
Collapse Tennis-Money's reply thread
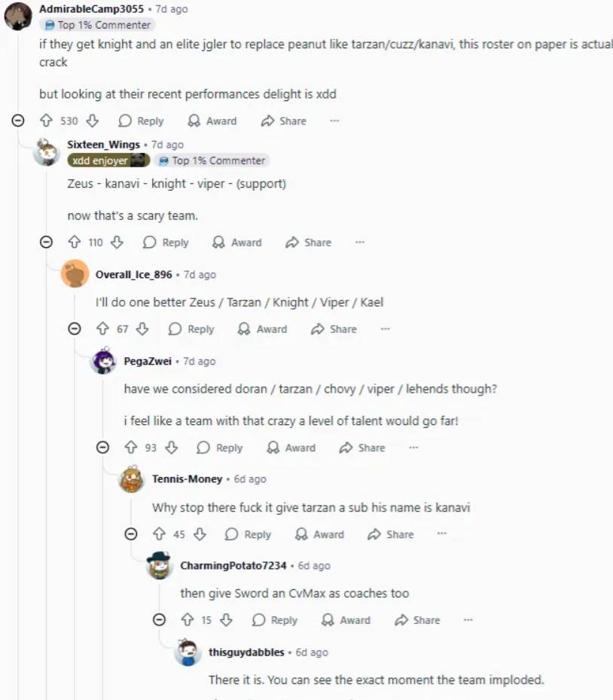(x=130, y=534)
